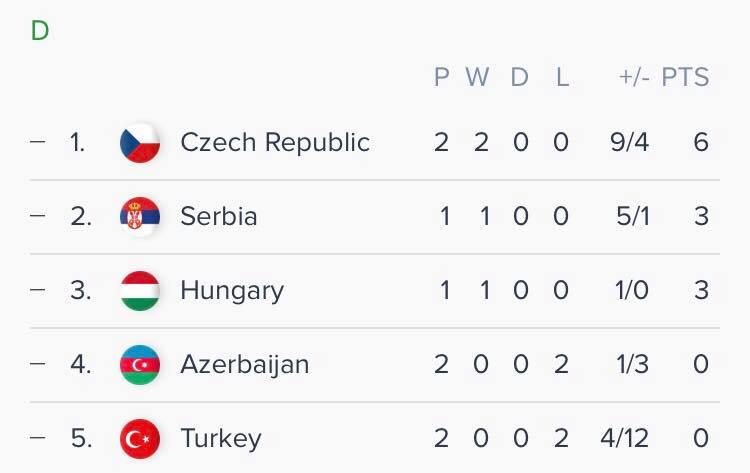
Task: Click the Czech Republic flag icon
Action: pos(140,143)
